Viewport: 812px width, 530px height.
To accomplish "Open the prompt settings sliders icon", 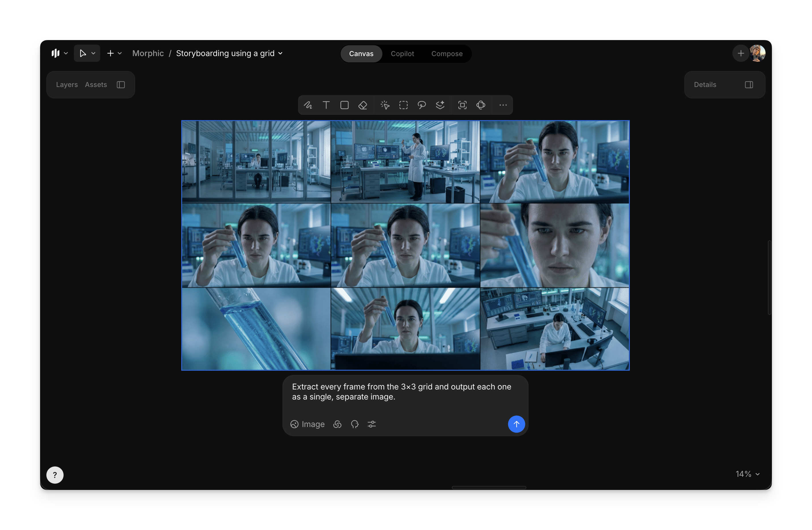I will coord(372,424).
